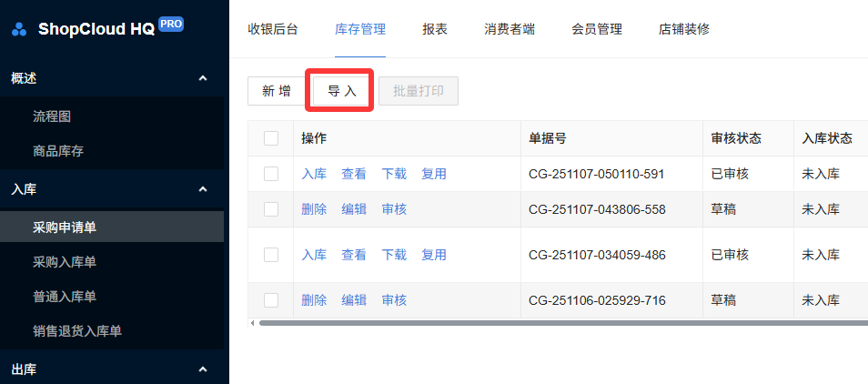Click 审核 for draft CG-251106-025929-716

pyautogui.click(x=394, y=300)
